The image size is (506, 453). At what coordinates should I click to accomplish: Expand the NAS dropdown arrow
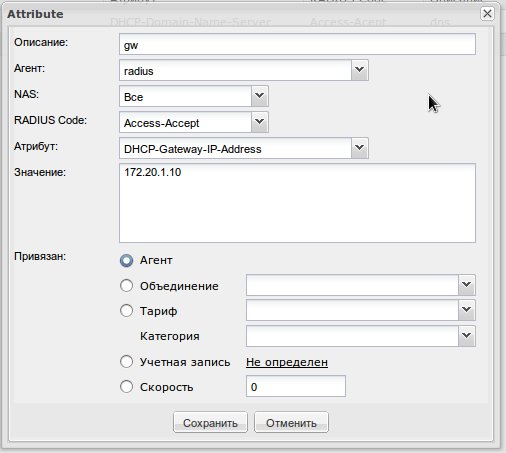coord(259,96)
